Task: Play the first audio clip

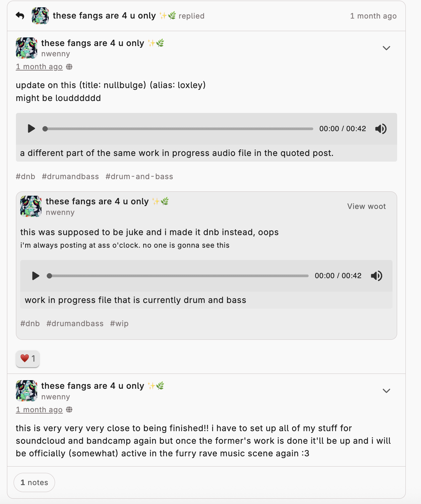Action: tap(31, 128)
